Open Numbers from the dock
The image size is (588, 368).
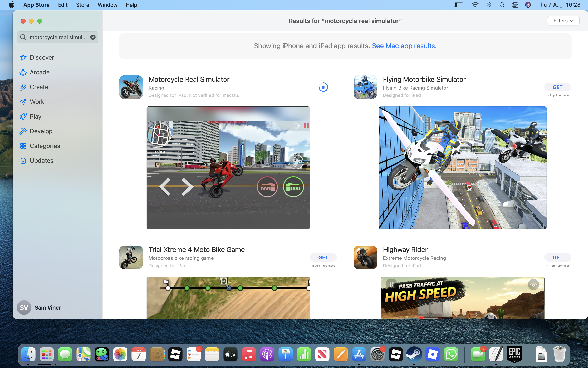point(304,354)
